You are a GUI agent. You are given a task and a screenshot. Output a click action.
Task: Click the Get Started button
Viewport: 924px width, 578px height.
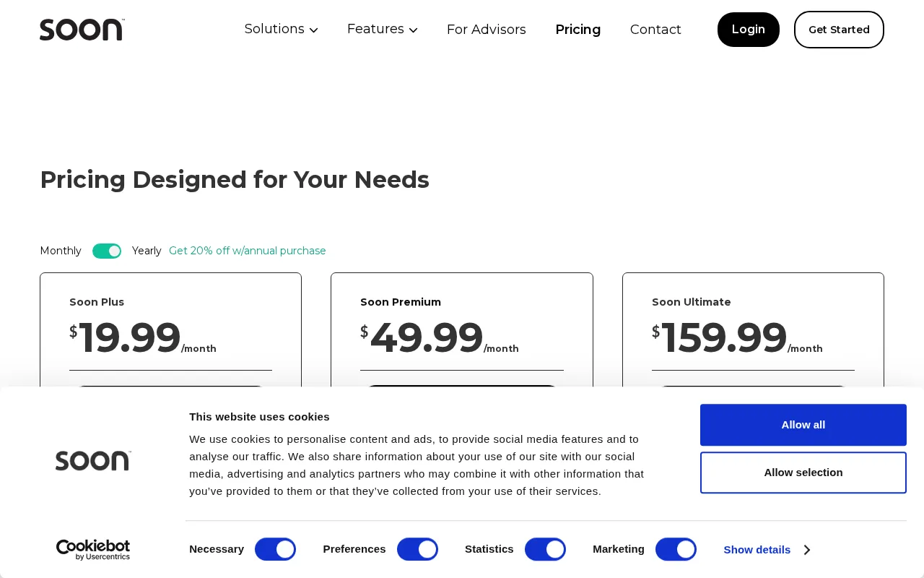coord(839,30)
